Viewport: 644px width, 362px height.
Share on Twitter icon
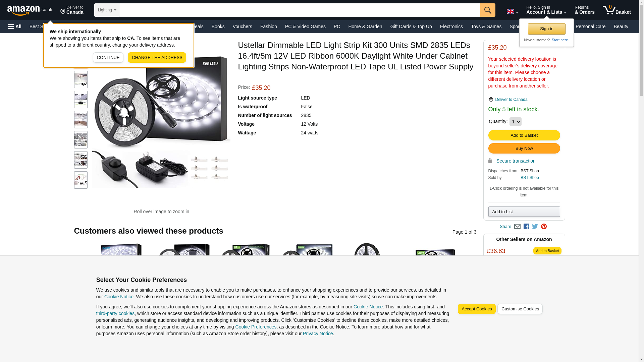click(x=535, y=227)
